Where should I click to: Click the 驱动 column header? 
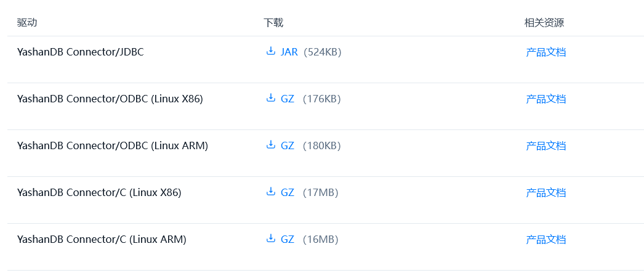tap(27, 23)
